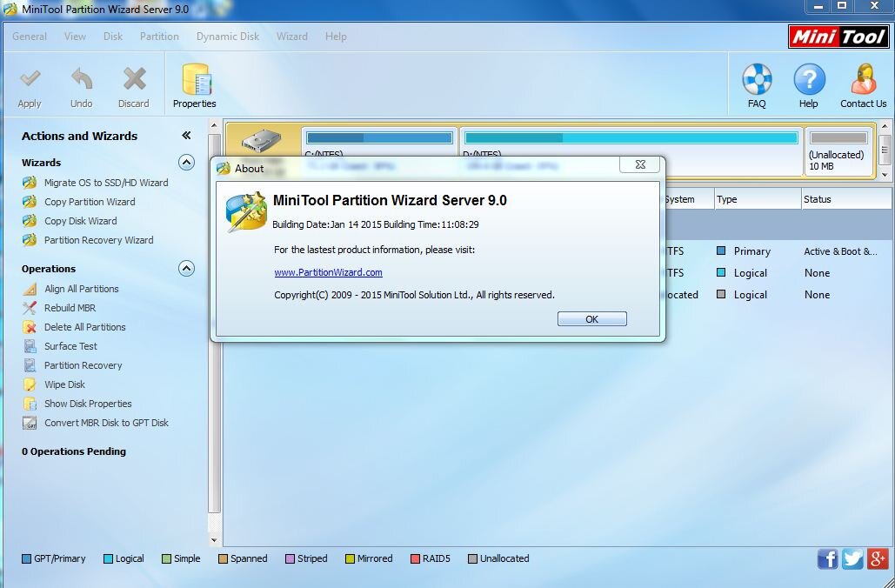Click the Striped legend swatch
The image size is (895, 588).
click(x=290, y=559)
